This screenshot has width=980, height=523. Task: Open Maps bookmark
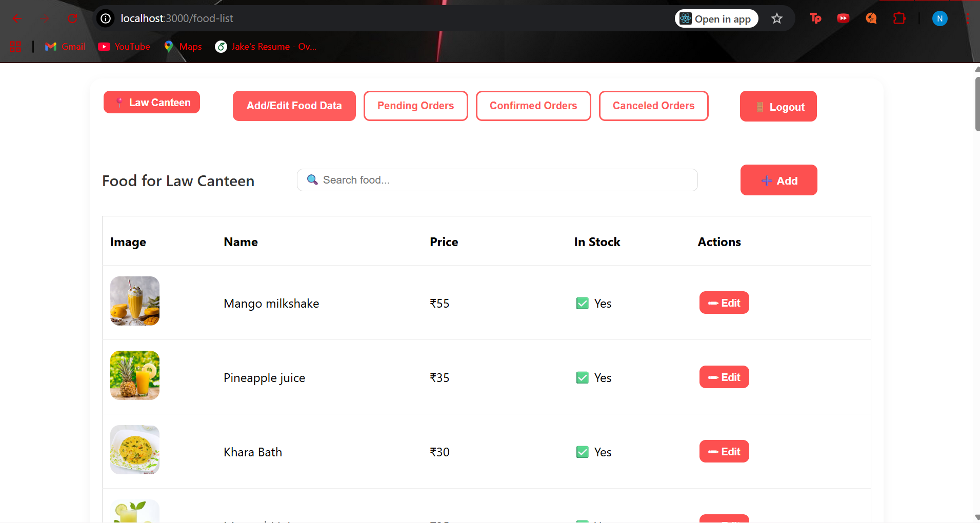coord(183,47)
